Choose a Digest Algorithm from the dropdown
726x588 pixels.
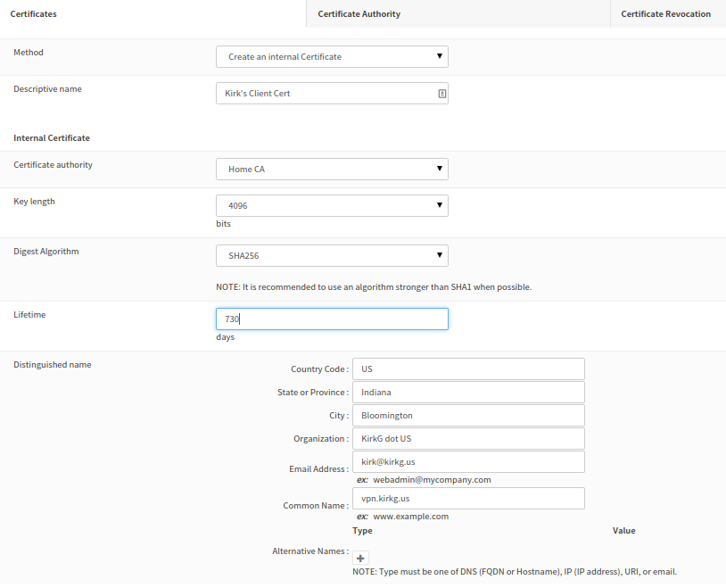332,256
